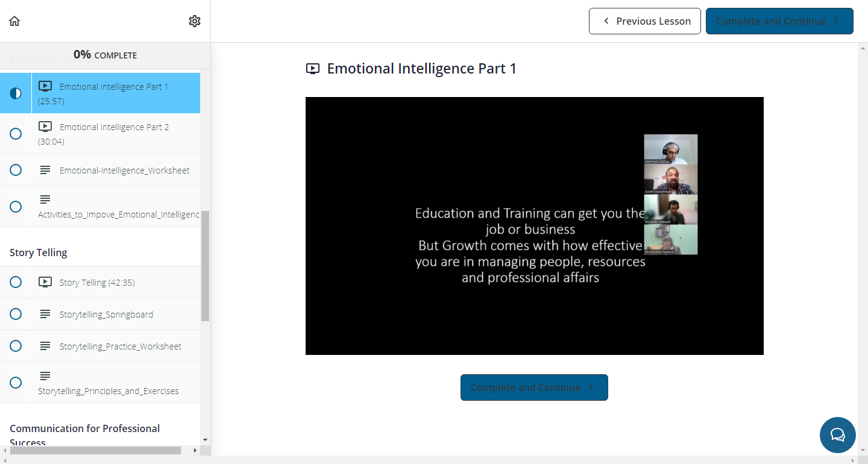Play the Emotional Intelligence Part 1 video
The image size is (868, 464).
coord(535,226)
